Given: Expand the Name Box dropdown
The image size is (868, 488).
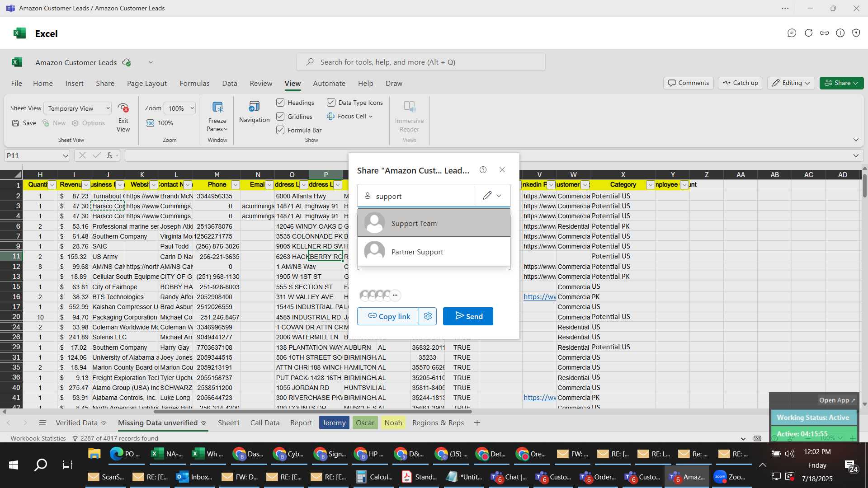Looking at the screenshot, I should (66, 155).
